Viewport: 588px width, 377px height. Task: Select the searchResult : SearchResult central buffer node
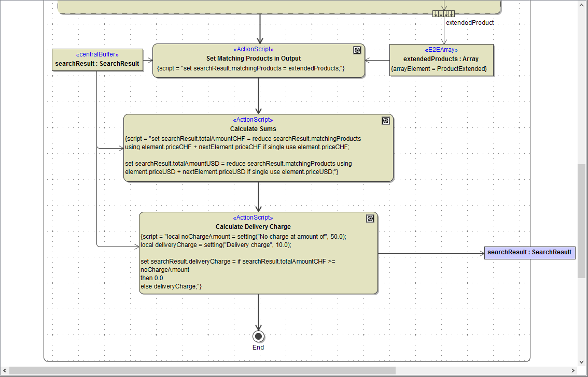[x=97, y=60]
